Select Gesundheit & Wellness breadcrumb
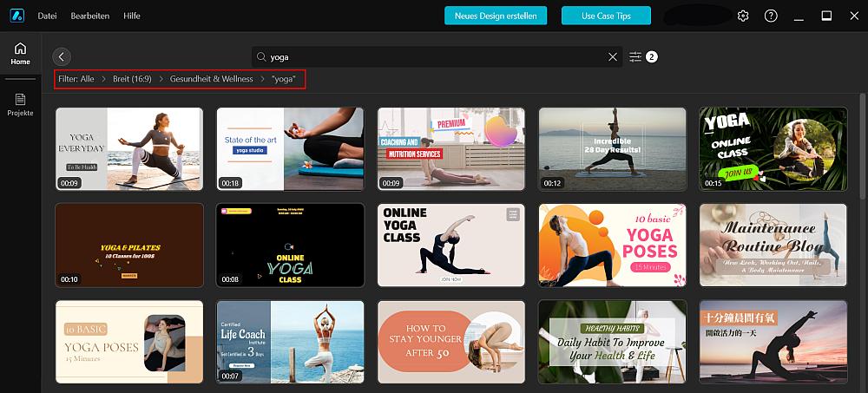 click(x=212, y=79)
